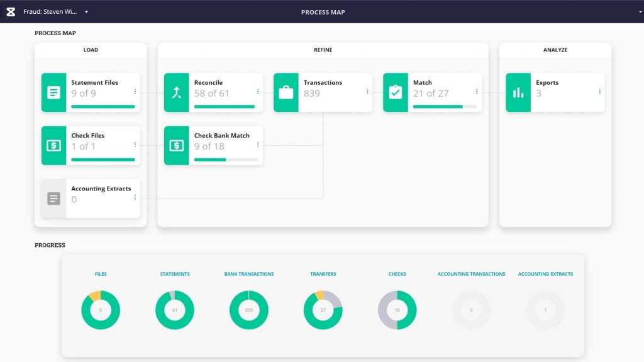Open the Statement Files card title

[x=94, y=82]
